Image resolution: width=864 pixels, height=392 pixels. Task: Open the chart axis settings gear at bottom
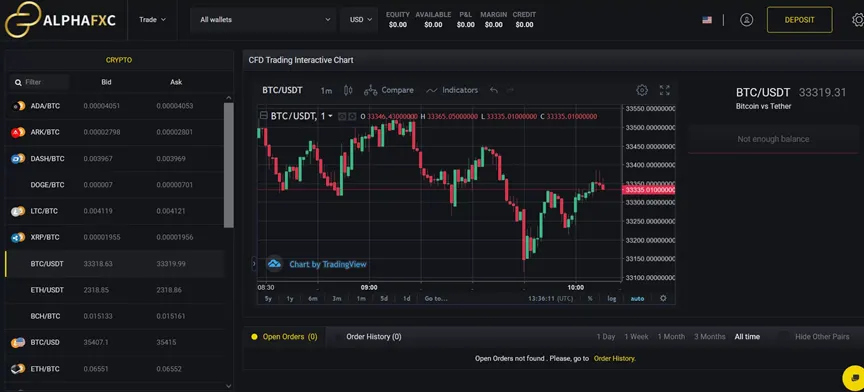(x=663, y=298)
